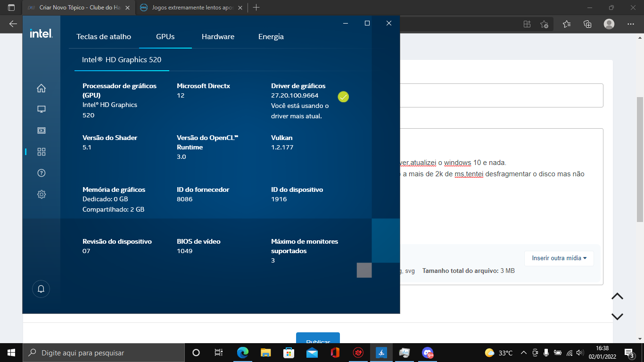Open Edge settings and more menu

click(x=631, y=24)
